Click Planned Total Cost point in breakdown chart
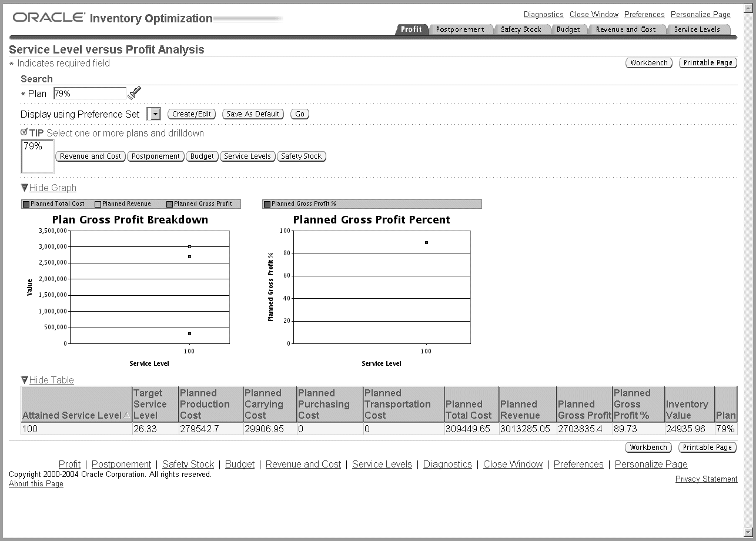Screen dimensions: 756x541 (x=189, y=333)
